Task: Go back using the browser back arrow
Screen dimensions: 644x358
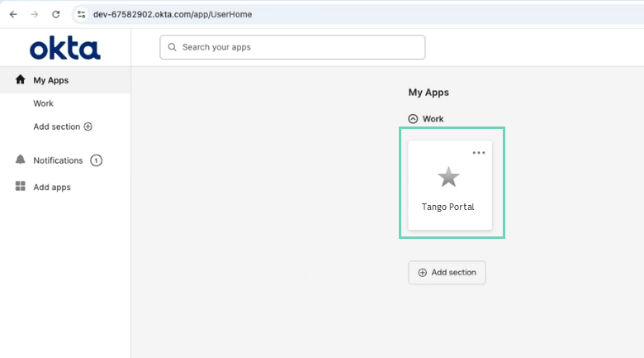Action: point(13,14)
